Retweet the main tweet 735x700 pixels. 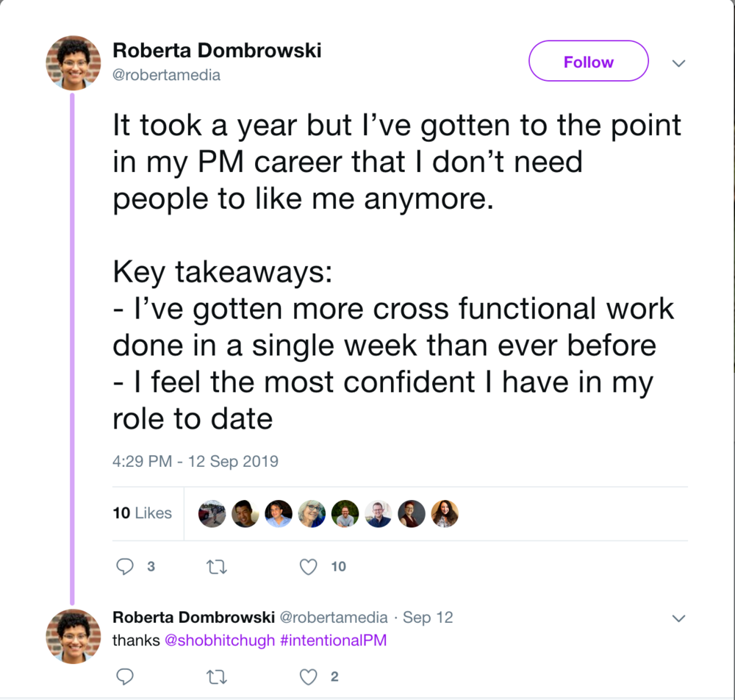[x=217, y=568]
